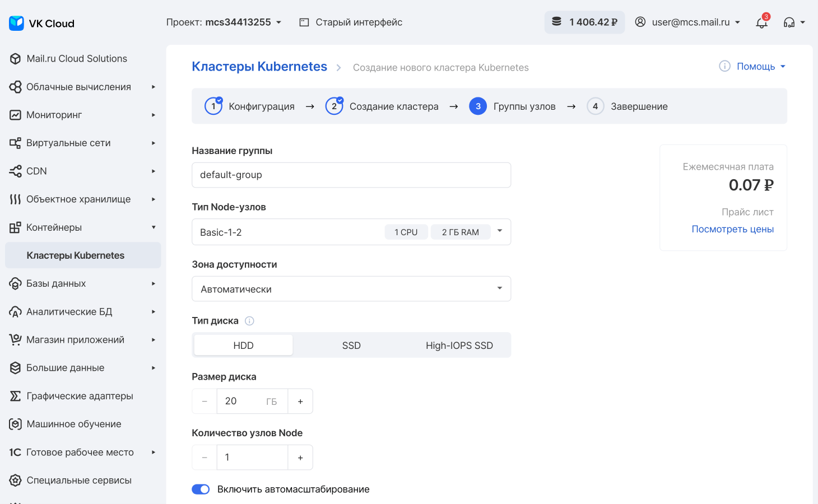Click the CDN share icon
The image size is (818, 504).
point(16,171)
